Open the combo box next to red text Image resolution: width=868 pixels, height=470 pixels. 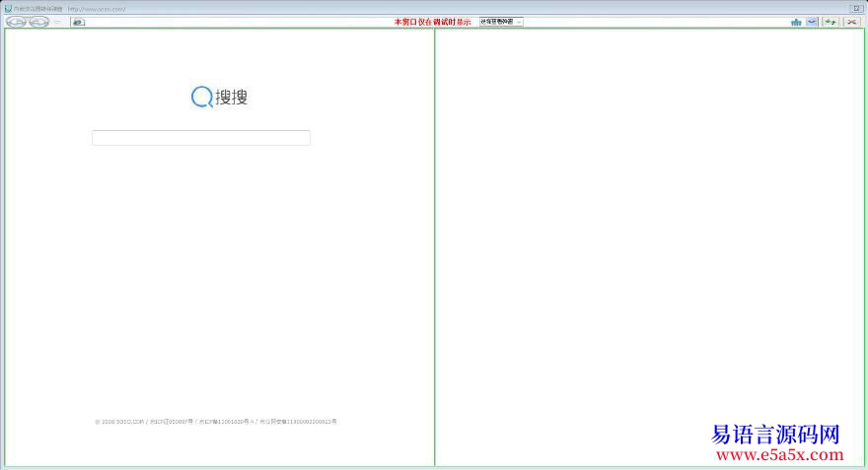[501, 22]
